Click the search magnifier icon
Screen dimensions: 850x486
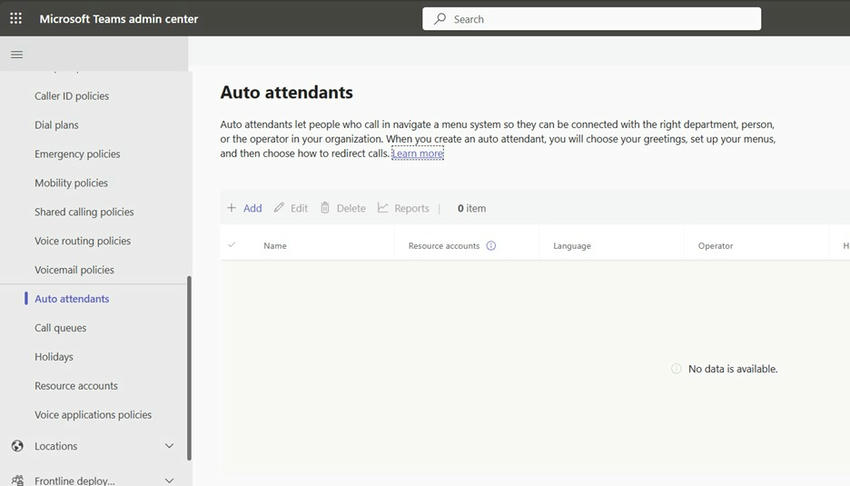coord(440,19)
